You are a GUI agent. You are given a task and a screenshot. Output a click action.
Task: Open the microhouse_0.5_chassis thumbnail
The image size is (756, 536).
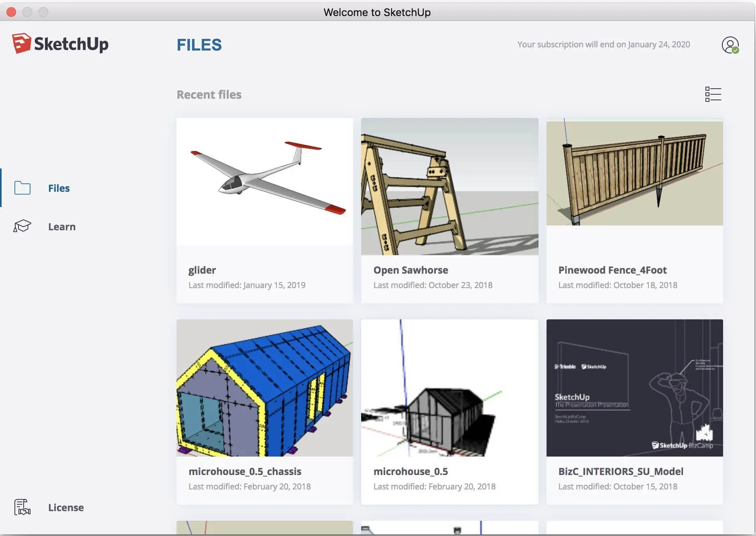click(265, 388)
